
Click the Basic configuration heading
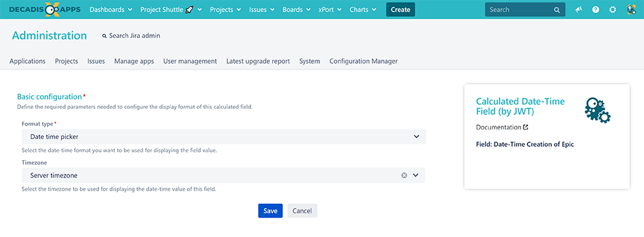tap(50, 97)
